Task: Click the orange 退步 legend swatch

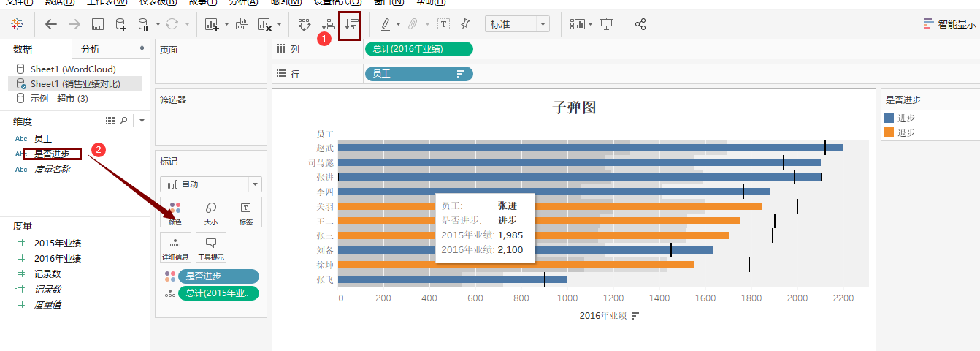Action: click(x=889, y=132)
